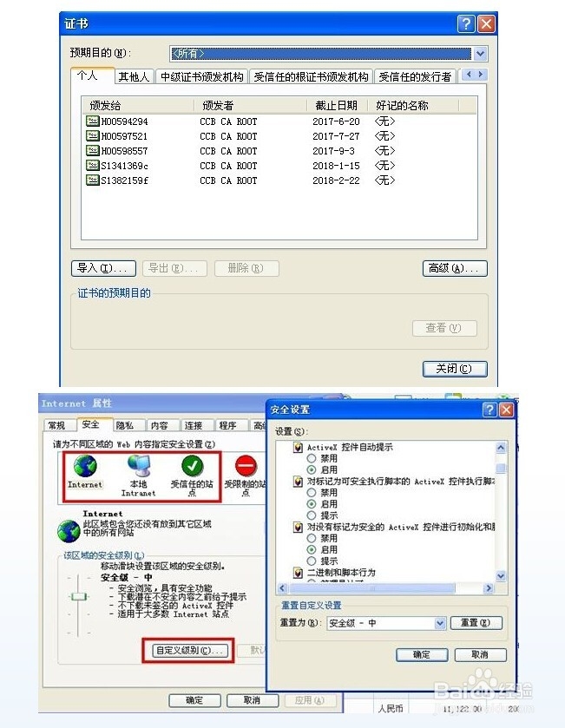This screenshot has height=728, width=565.
Task: Select the 受限制的站点 zone icon
Action: coord(246,466)
